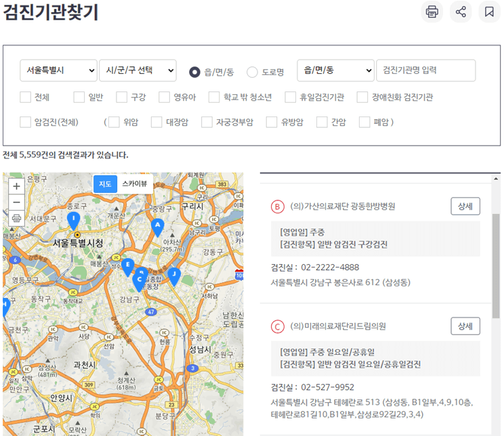The image size is (504, 436).
Task: Click the 전체 5,559건의 검색결과 text
Action: point(66,155)
